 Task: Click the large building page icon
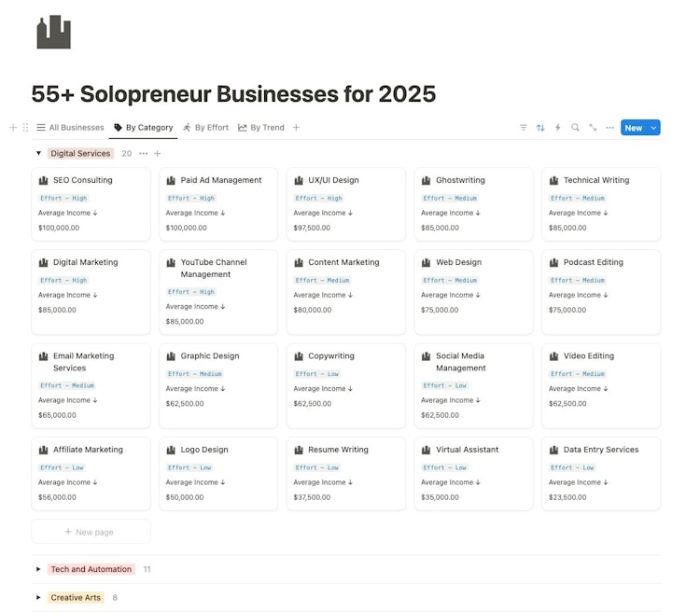click(53, 32)
